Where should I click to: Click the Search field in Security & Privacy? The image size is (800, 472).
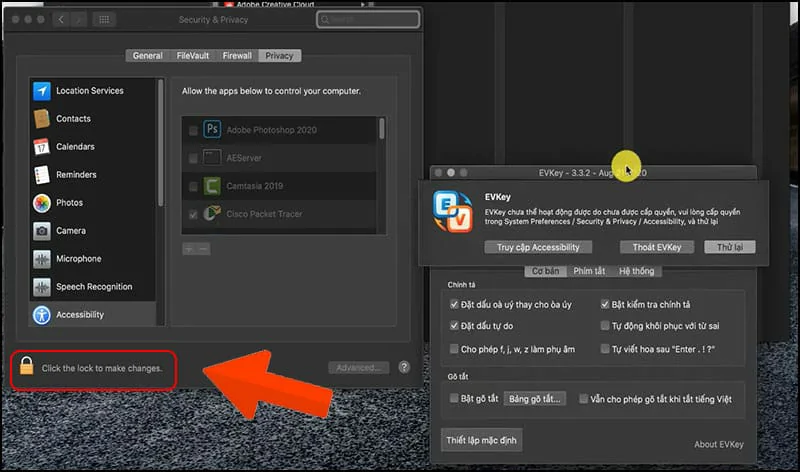coord(369,19)
